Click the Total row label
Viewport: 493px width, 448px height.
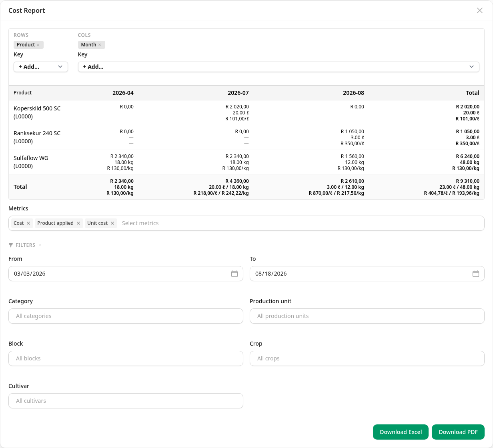pyautogui.click(x=20, y=187)
